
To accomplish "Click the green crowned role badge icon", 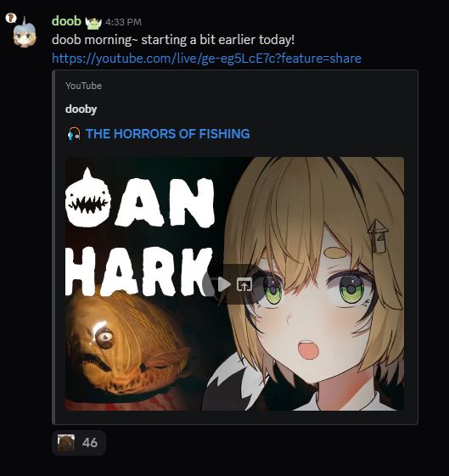I will tap(93, 23).
